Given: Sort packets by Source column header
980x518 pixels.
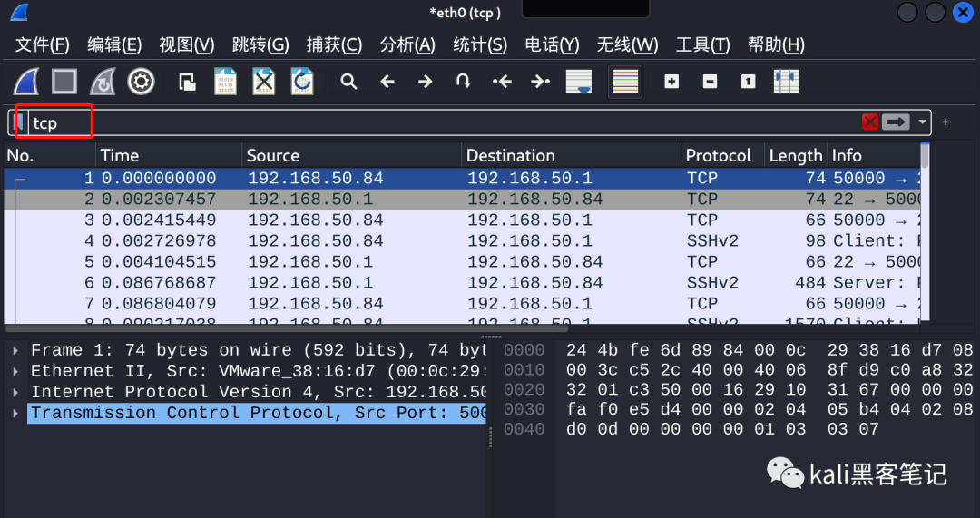Looking at the screenshot, I should coord(352,156).
